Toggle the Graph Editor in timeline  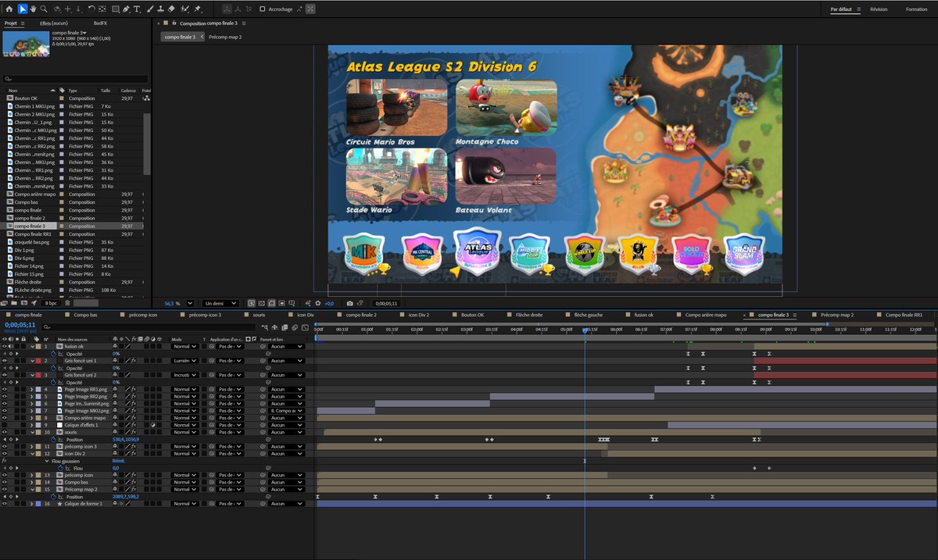click(305, 327)
